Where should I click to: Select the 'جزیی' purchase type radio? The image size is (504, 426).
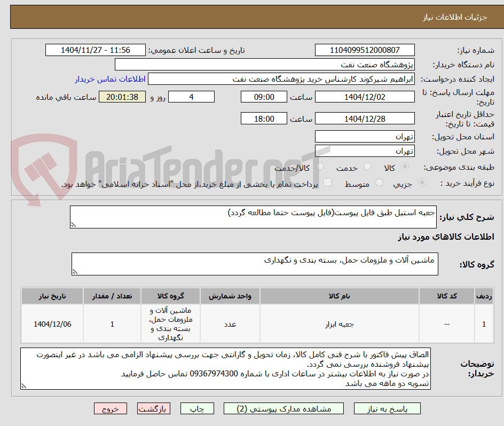point(422,183)
